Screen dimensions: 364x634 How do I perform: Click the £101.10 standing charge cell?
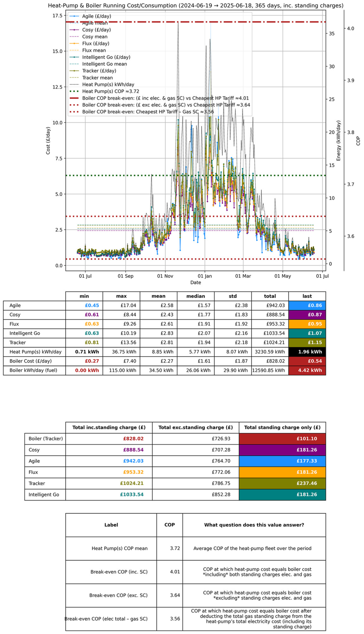[x=282, y=439]
